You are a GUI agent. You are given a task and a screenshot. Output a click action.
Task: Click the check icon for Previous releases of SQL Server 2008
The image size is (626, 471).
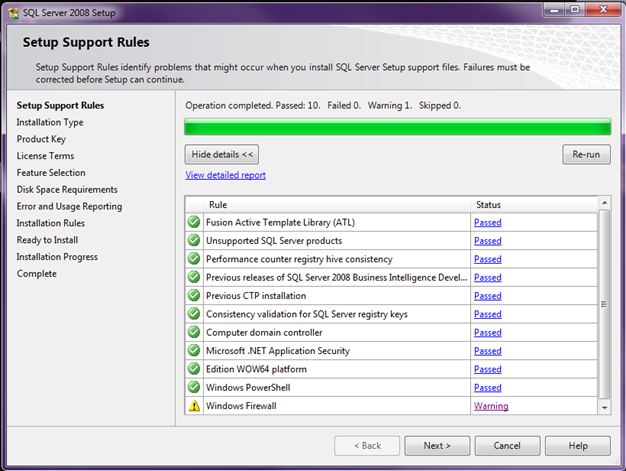pos(194,277)
